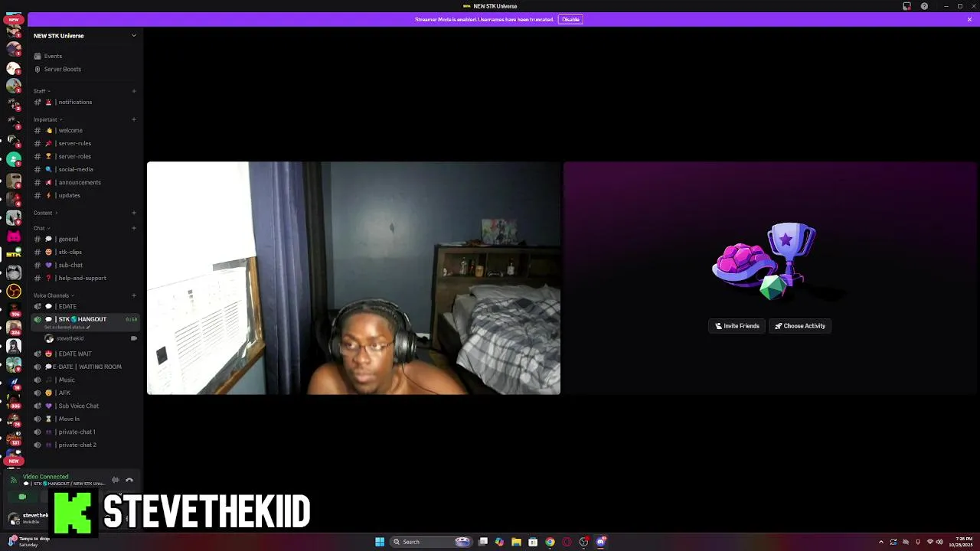
Task: Click Set a channel status
Action: (67, 328)
